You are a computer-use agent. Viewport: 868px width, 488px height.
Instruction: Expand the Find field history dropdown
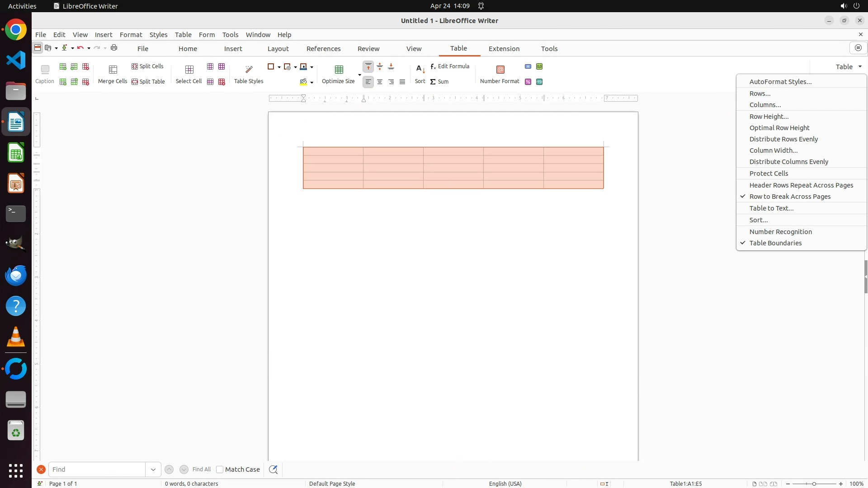153,469
